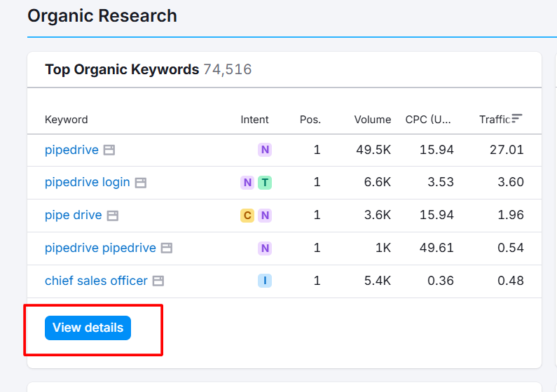Click the 3.60 traffic value
Viewport: 557px width, 392px height.
click(511, 182)
